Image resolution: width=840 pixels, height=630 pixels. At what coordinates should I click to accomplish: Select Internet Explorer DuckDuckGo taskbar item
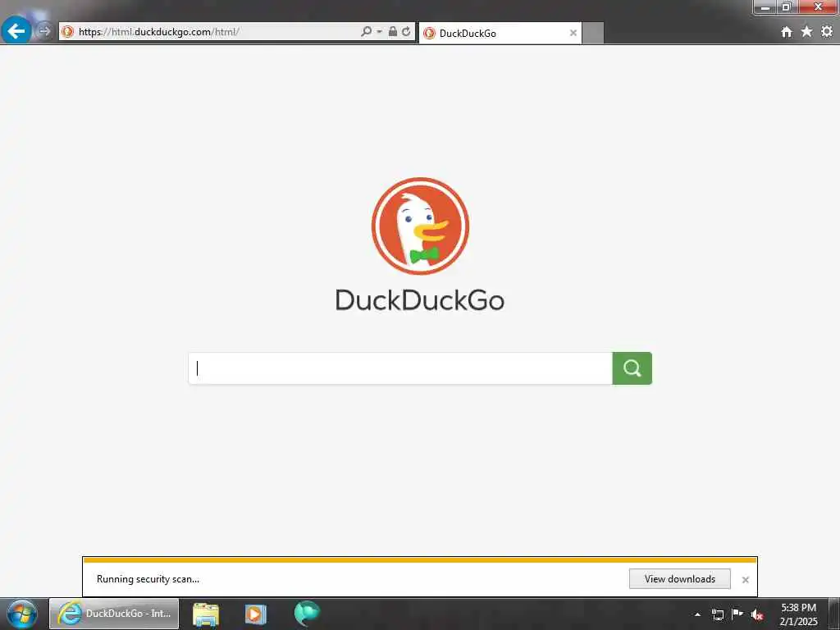[x=114, y=614]
